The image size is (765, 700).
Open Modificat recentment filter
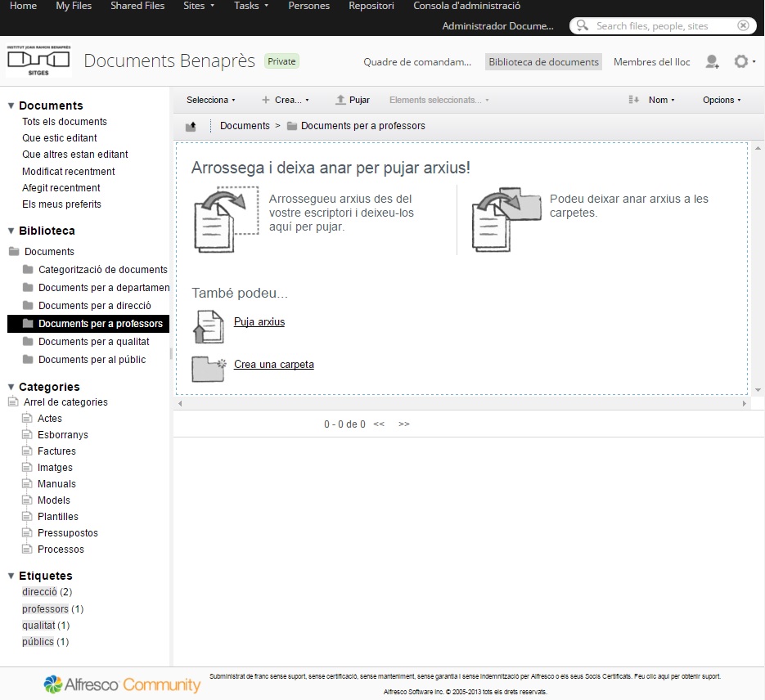click(x=68, y=172)
